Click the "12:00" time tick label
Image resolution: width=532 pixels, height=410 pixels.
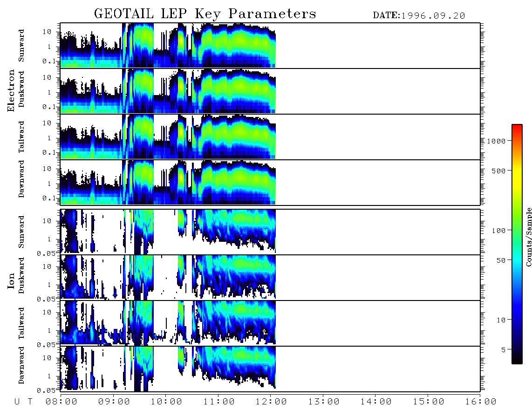pyautogui.click(x=271, y=402)
